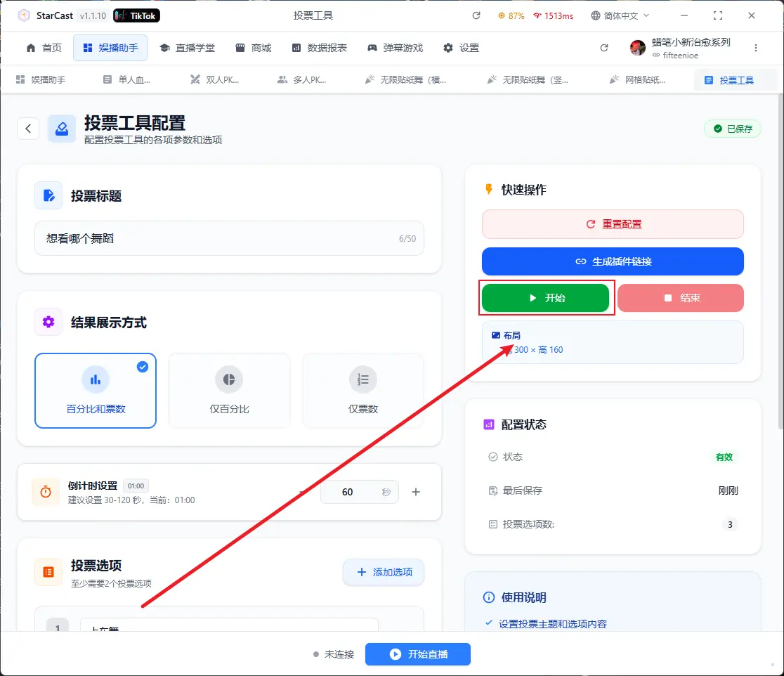The width and height of the screenshot is (784, 676).
Task: Open the 数据报表 menu
Action: click(x=320, y=48)
